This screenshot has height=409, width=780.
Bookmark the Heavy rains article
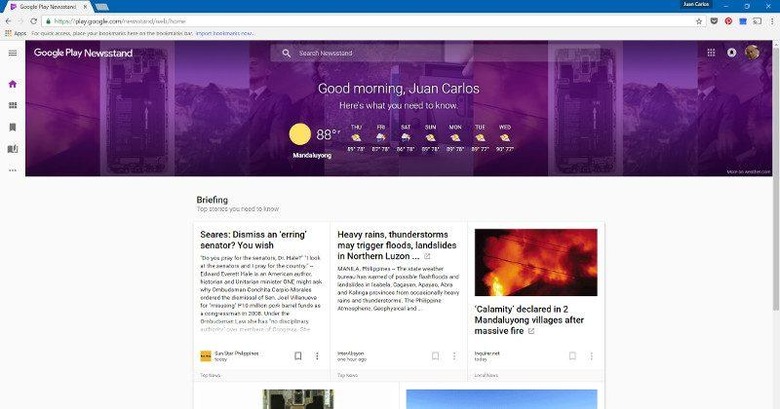[435, 356]
